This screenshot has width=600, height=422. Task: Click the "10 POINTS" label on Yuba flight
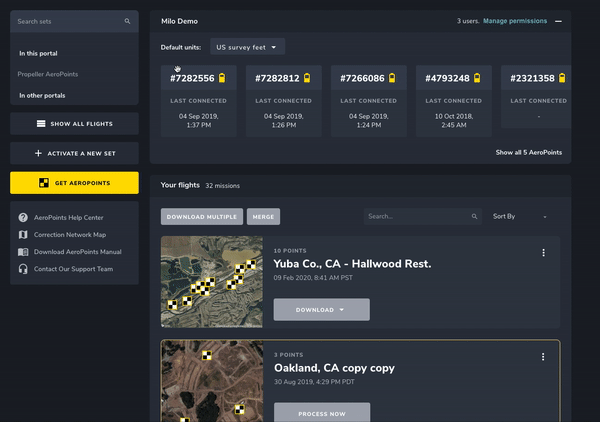[290, 251]
